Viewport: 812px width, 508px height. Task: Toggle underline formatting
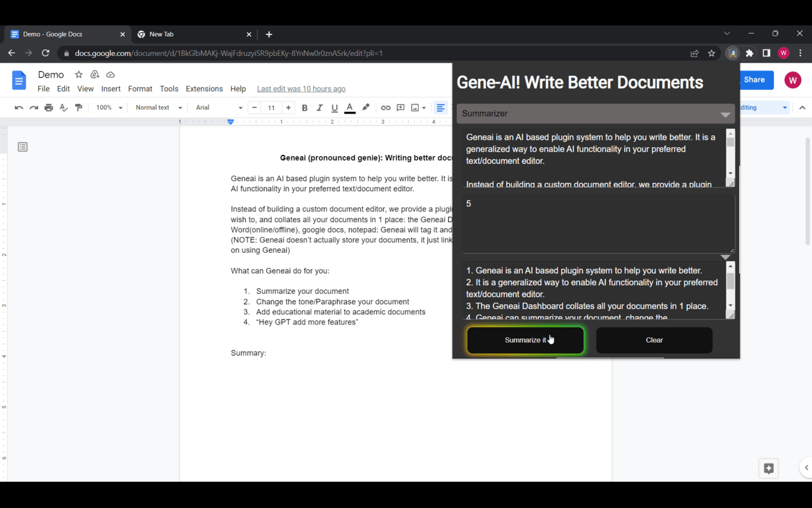click(x=334, y=107)
